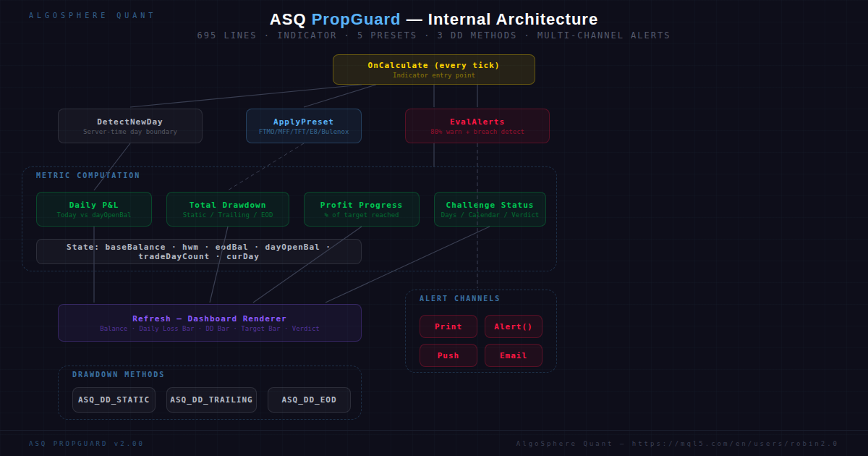Open the DetectNewDay block
Viewport: 868px width, 456px height.
pos(129,125)
